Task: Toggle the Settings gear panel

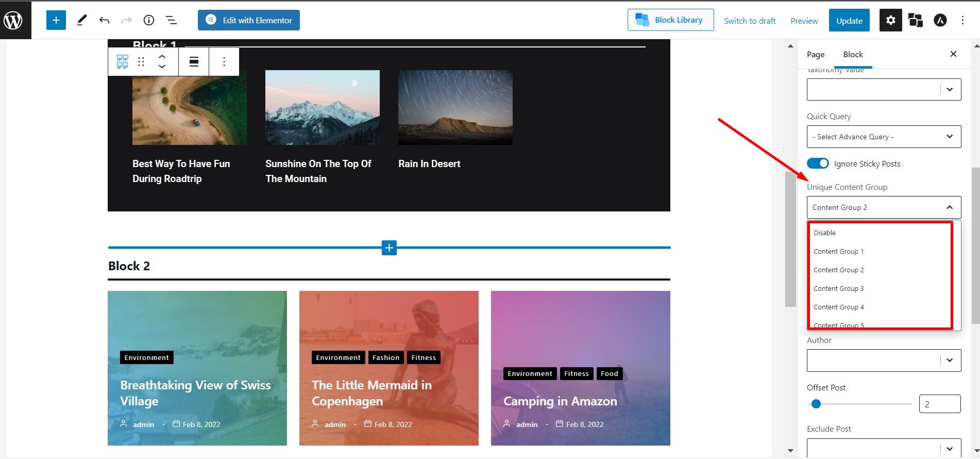Action: [x=890, y=21]
